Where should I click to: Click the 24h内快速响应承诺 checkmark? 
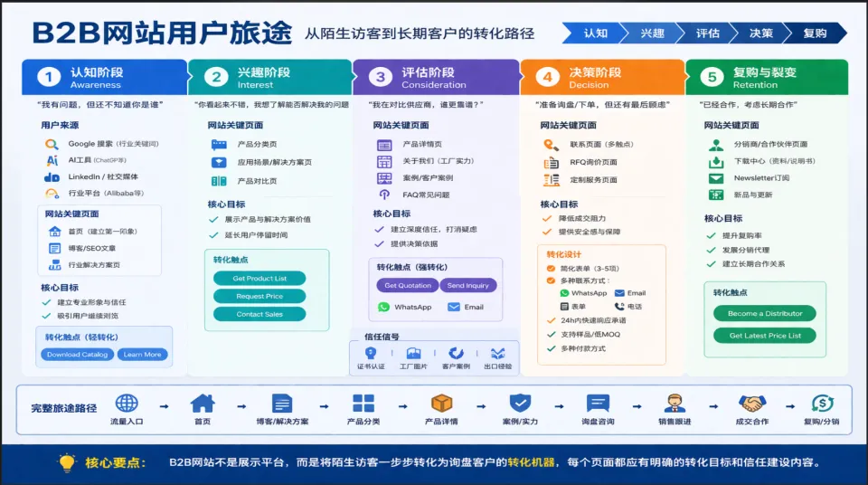tap(551, 320)
